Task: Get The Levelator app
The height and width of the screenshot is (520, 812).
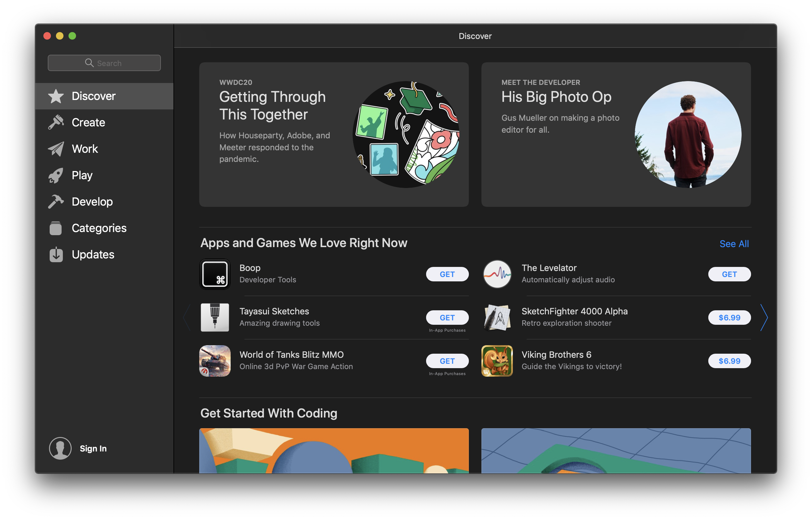Action: click(729, 274)
